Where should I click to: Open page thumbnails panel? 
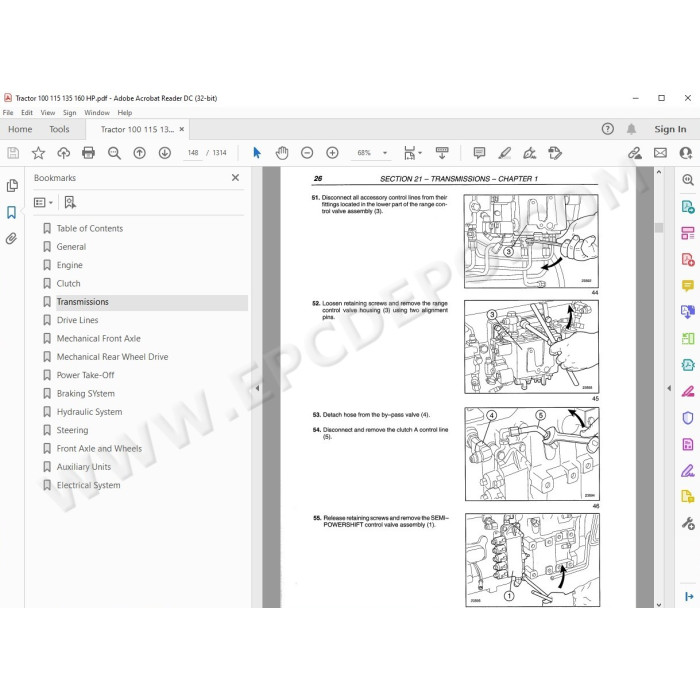(12, 185)
